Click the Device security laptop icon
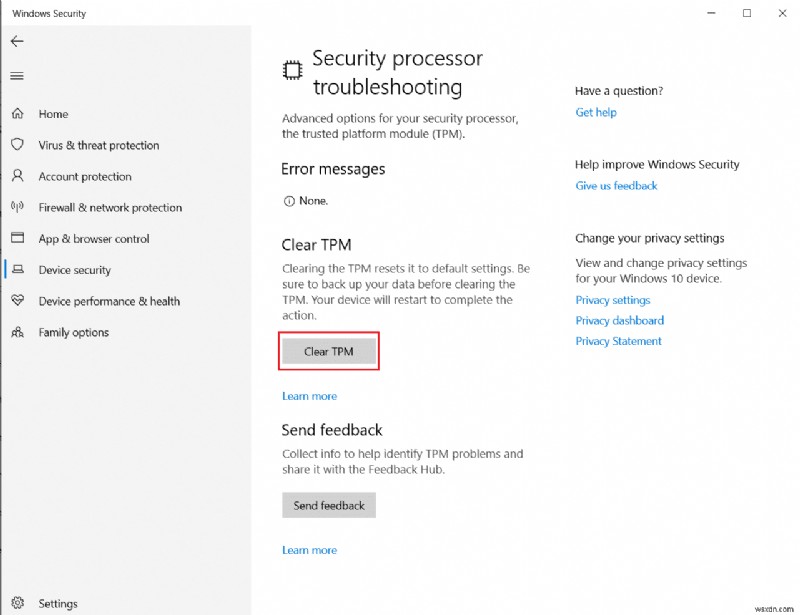Screen dimensions: 800x615 tap(16, 270)
